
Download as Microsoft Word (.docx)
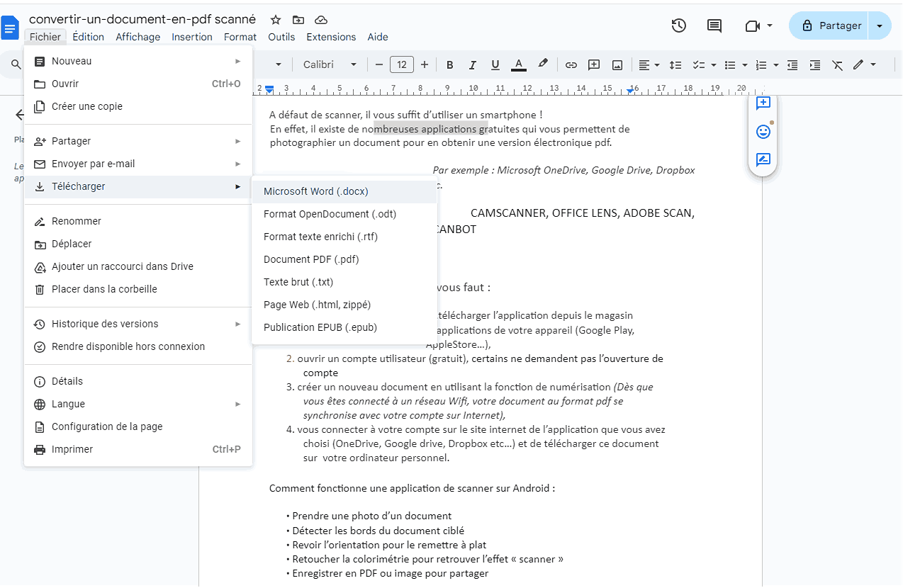coord(344,191)
